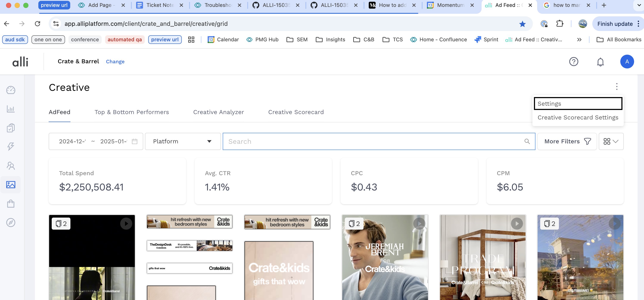644x300 pixels.
Task: Switch to Top & Bottom Performers tab
Action: [x=132, y=112]
